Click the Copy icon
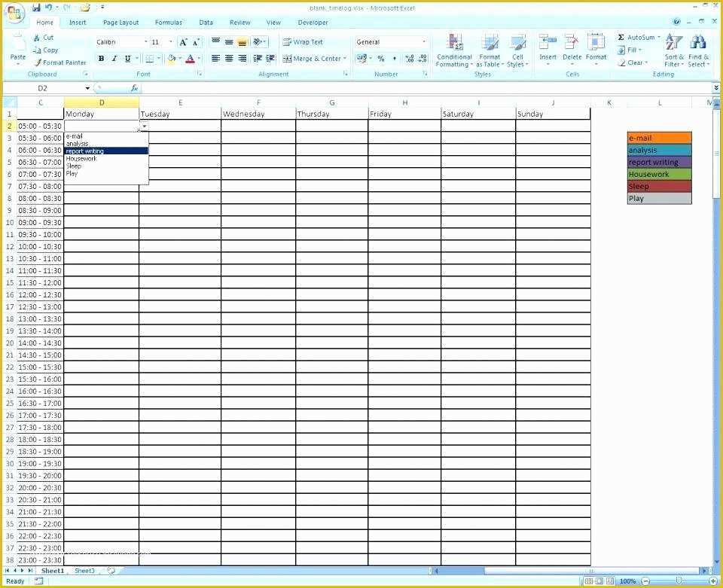Screen dimensions: 723x588 point(37,50)
